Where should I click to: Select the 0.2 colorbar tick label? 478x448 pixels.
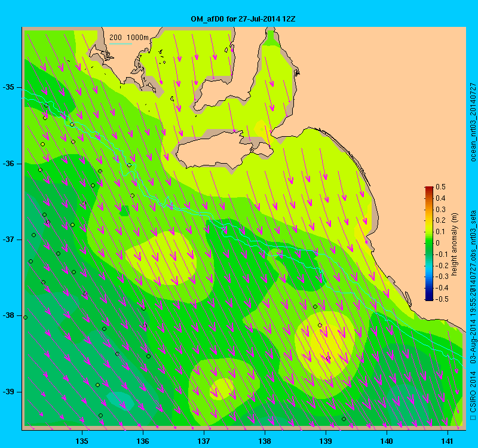(440, 220)
